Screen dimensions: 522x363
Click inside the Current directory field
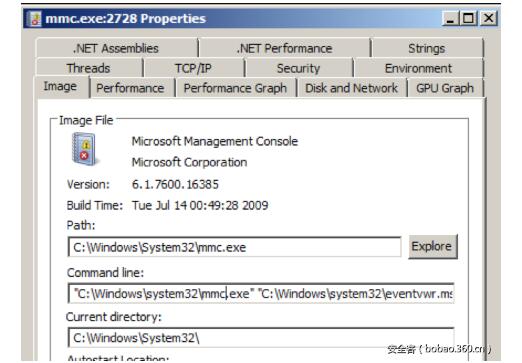(261, 338)
